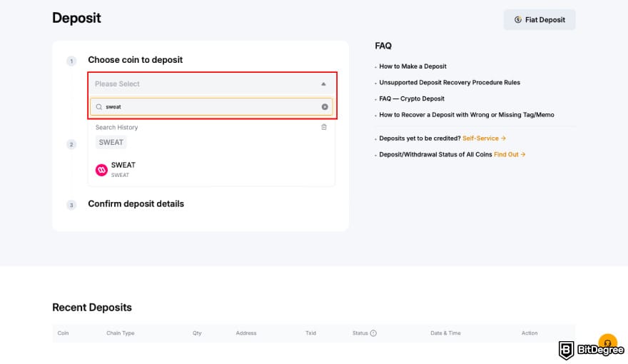
Task: Click the Self-Service link
Action: pyautogui.click(x=484, y=138)
